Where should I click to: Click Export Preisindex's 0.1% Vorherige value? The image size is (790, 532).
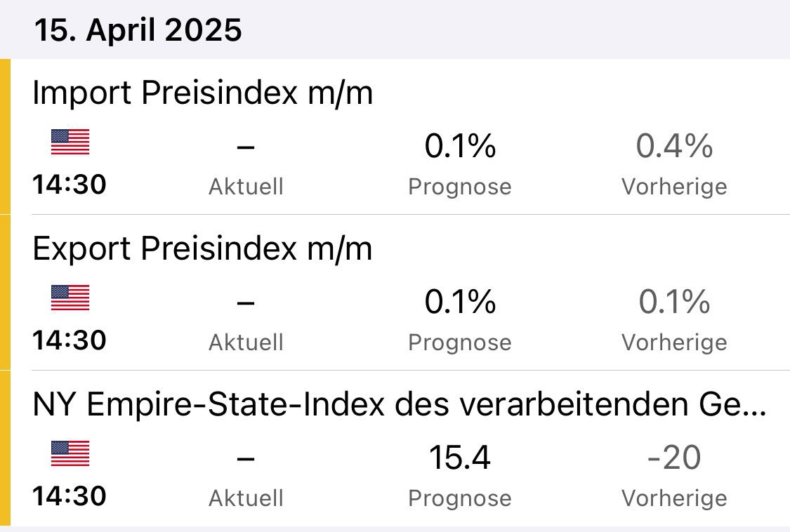[x=674, y=302]
